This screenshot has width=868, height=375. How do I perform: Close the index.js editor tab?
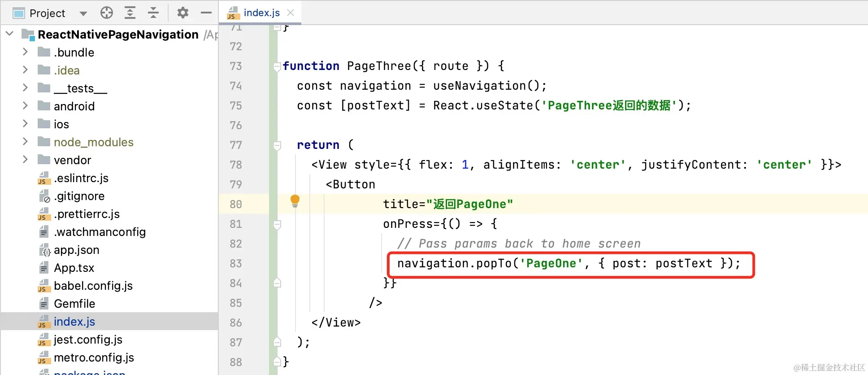291,13
